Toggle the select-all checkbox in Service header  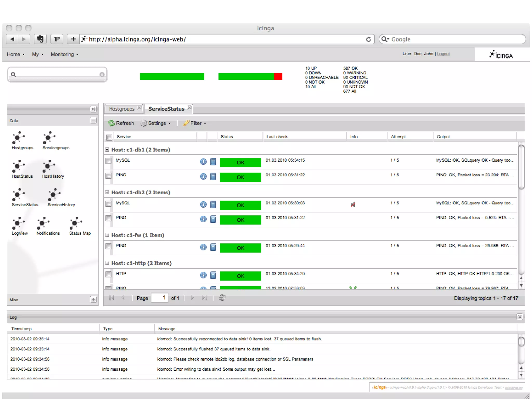point(109,137)
